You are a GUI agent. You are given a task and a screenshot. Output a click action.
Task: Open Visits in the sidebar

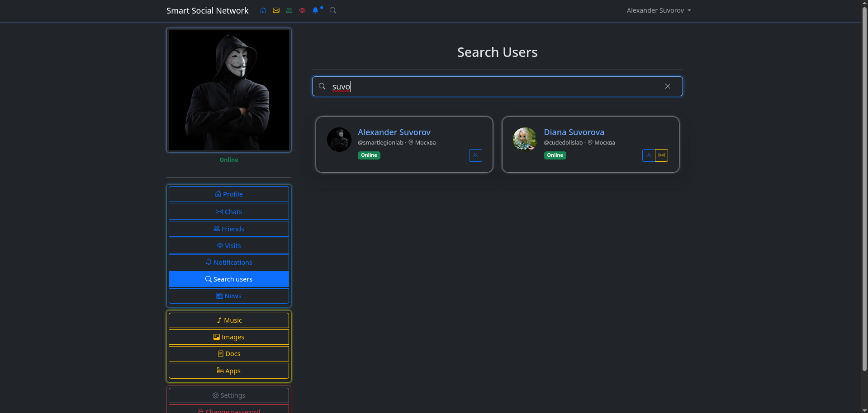[x=229, y=246]
